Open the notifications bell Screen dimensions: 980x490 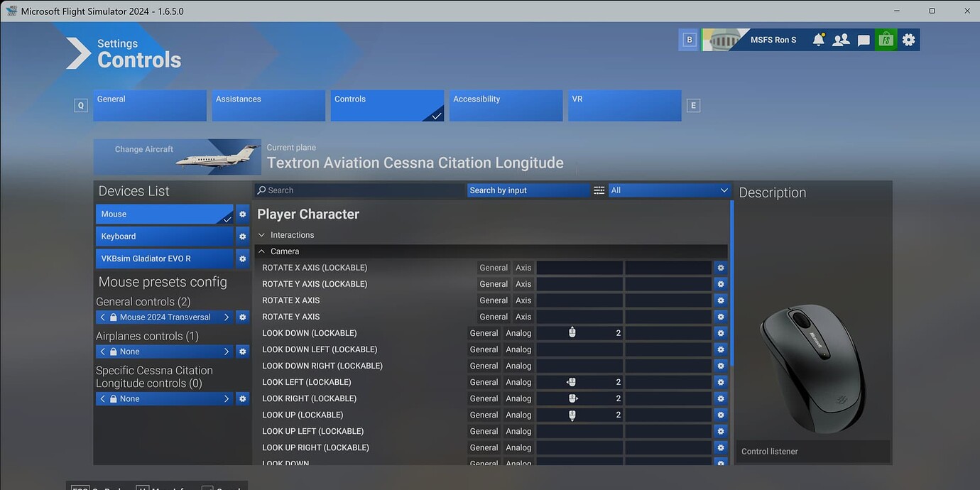coord(819,40)
